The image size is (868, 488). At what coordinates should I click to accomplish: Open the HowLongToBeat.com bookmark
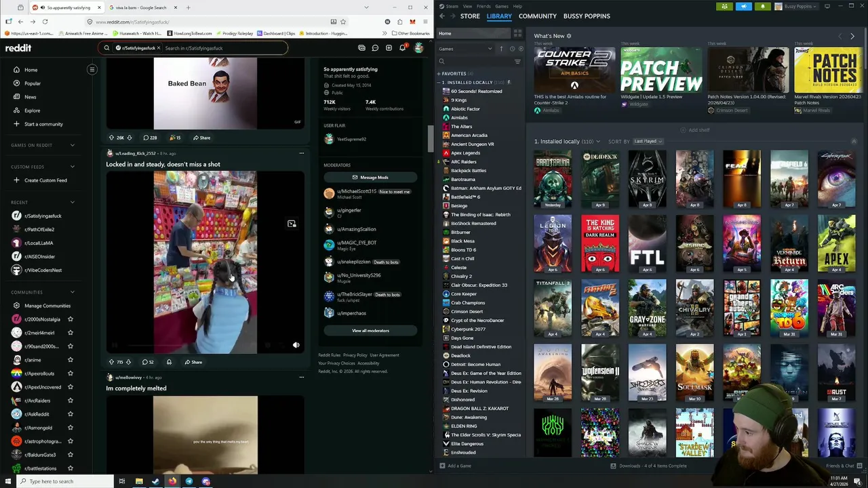189,33
